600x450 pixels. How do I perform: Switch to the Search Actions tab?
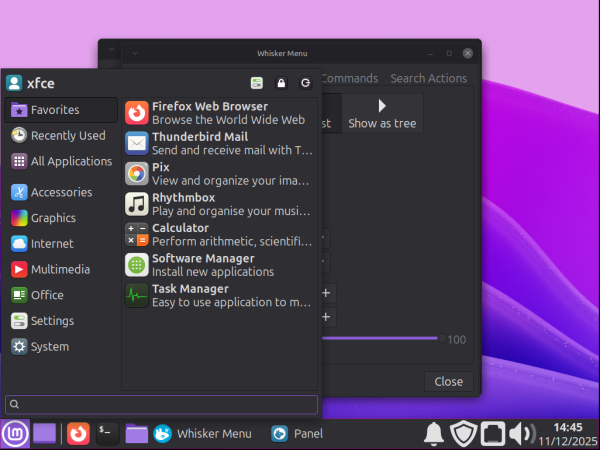tap(429, 78)
